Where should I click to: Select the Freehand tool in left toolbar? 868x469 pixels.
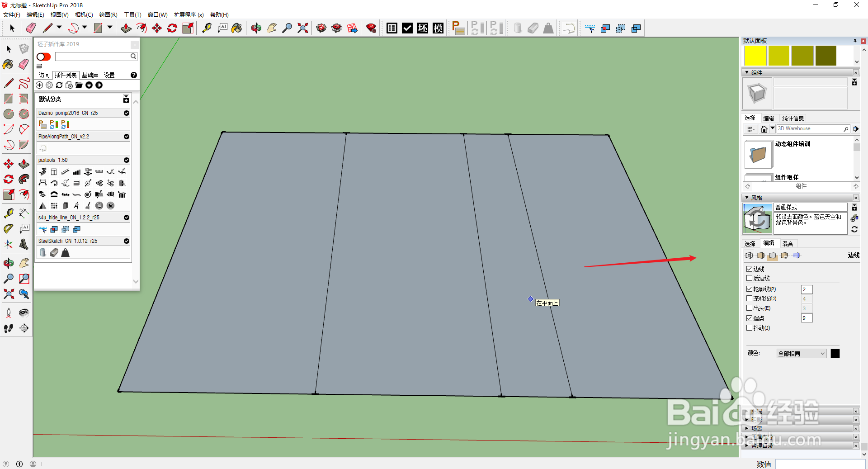(x=24, y=83)
